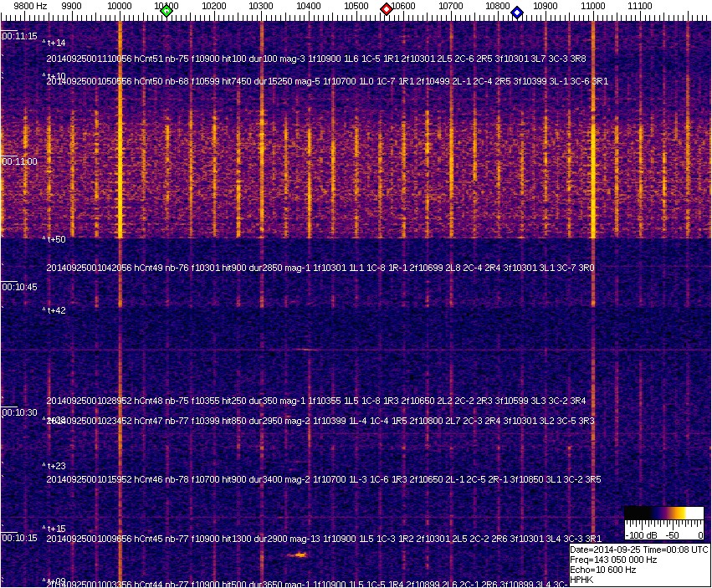Click the bright echo burst near 10:15

pos(298,555)
